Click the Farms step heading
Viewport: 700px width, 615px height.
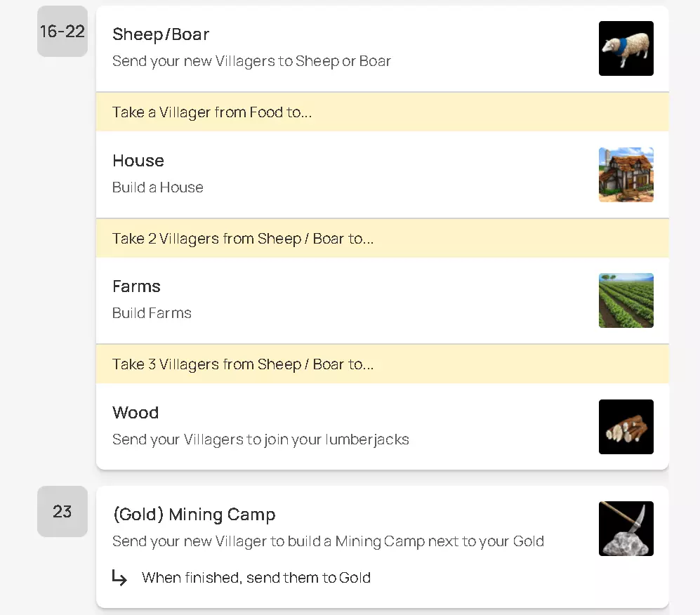point(136,286)
